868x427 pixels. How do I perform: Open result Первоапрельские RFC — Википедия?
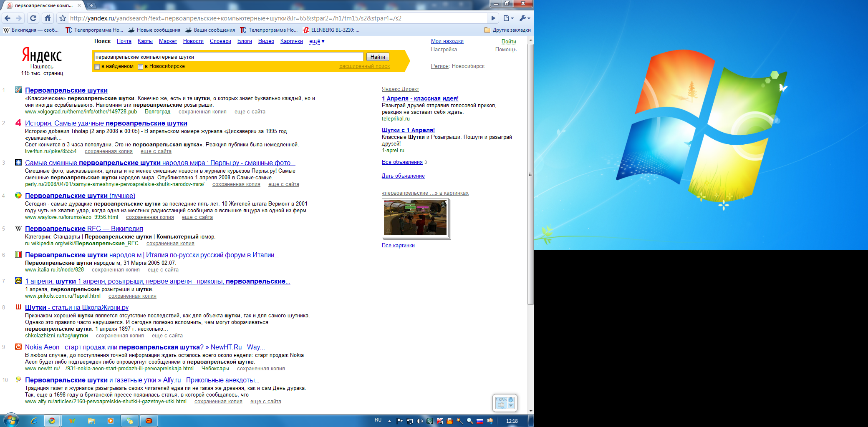pos(84,229)
